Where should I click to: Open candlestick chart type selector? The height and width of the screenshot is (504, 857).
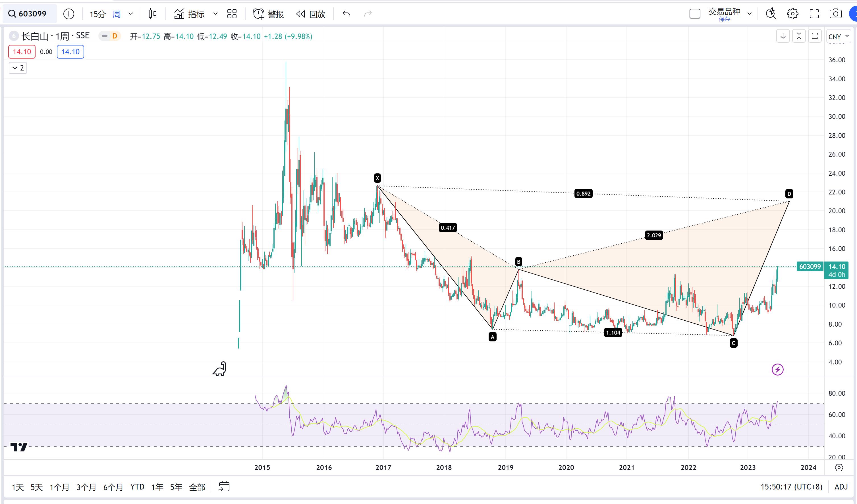(x=153, y=14)
